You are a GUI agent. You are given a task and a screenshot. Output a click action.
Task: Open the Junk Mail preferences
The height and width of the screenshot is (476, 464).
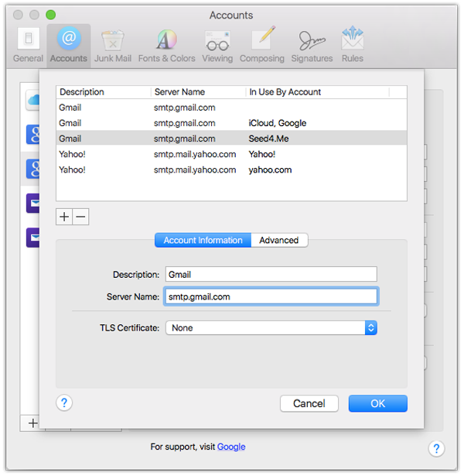(x=113, y=45)
